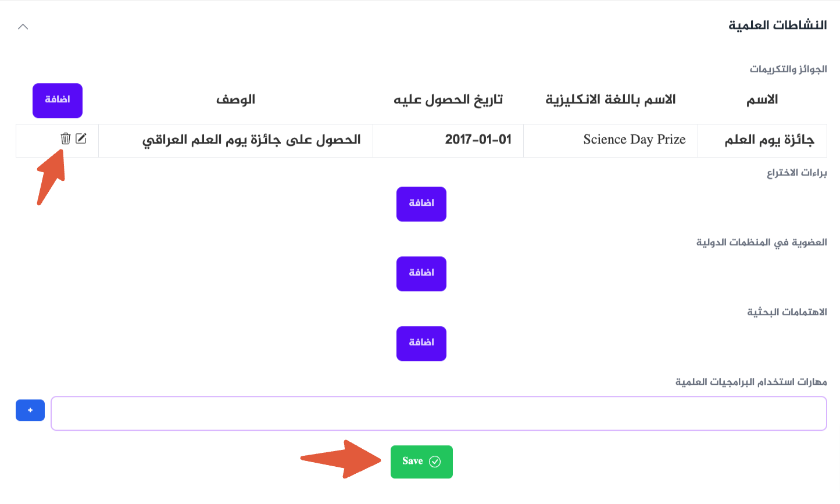Click اضافة to add a new award
Screen dimensions: 840x504
(58, 101)
